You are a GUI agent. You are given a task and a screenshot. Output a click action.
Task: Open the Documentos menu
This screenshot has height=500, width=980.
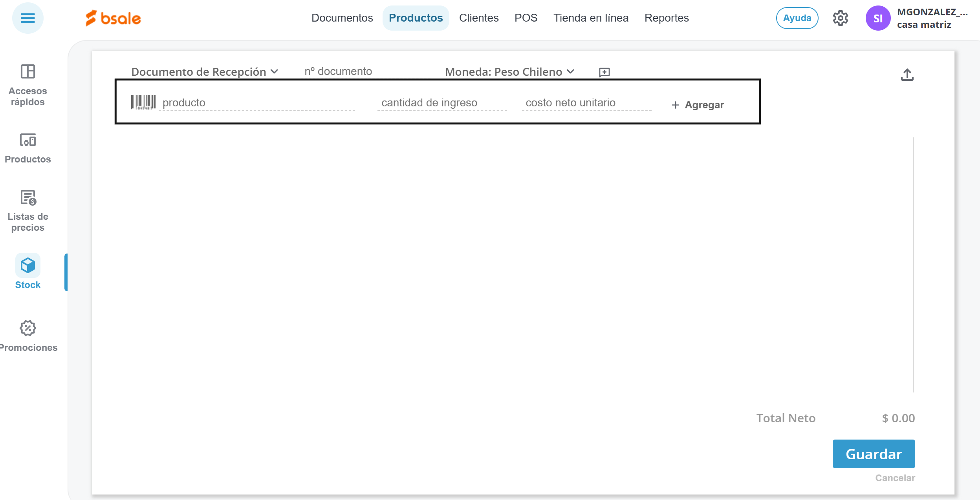(x=342, y=18)
